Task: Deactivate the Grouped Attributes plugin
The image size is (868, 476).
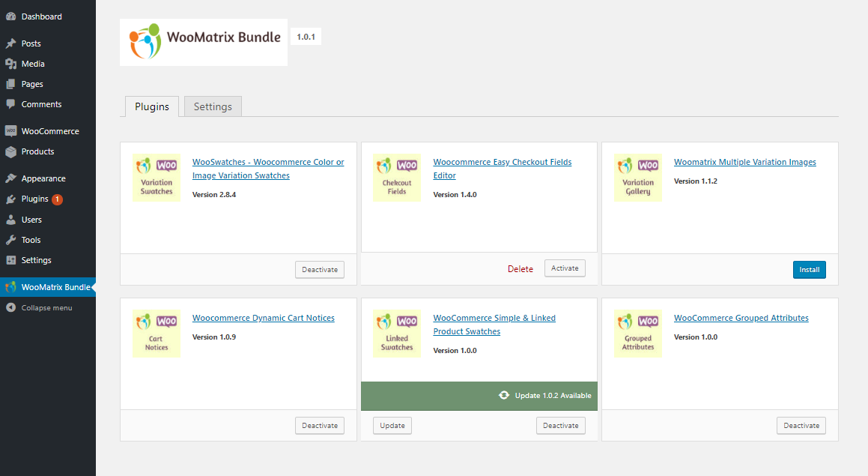Action: [801, 426]
